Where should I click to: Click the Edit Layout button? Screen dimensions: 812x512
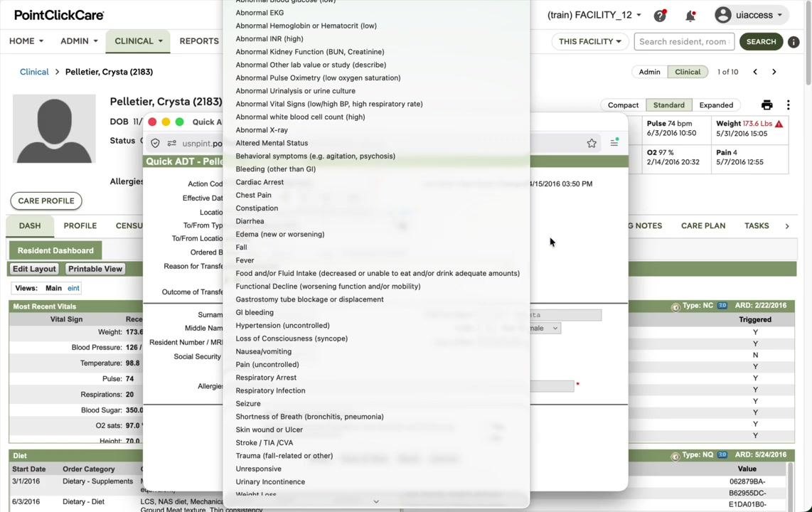(x=34, y=269)
